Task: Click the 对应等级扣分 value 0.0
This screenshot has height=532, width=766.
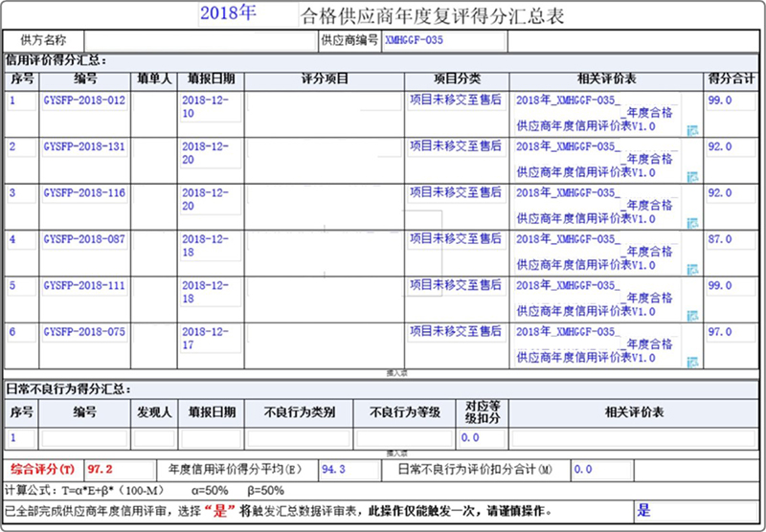Action: [482, 438]
